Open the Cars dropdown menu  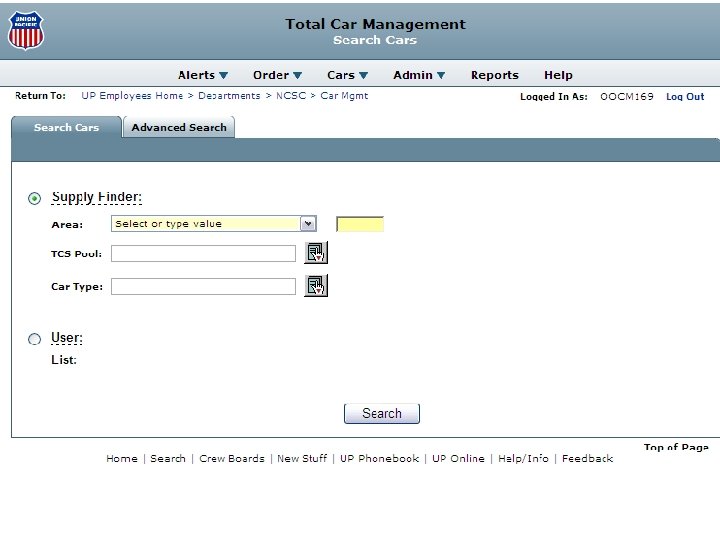[x=348, y=75]
